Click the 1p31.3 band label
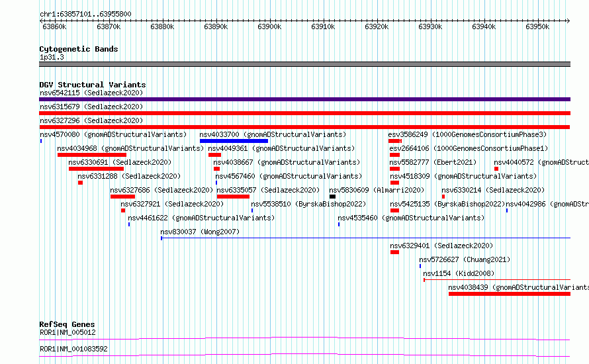The image size is (589, 364). pyautogui.click(x=52, y=58)
